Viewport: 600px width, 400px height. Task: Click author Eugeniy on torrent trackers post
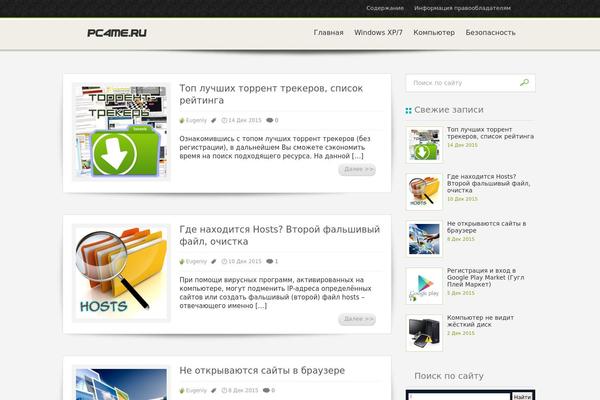coord(196,120)
